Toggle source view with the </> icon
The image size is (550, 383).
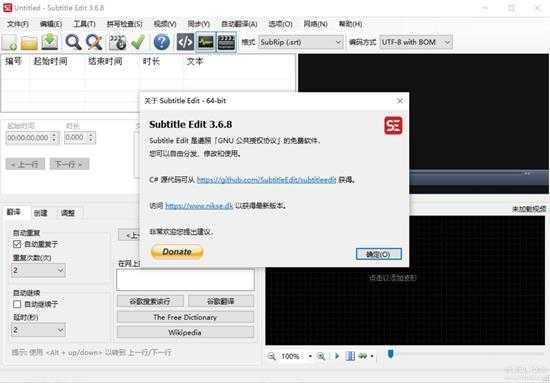point(185,42)
